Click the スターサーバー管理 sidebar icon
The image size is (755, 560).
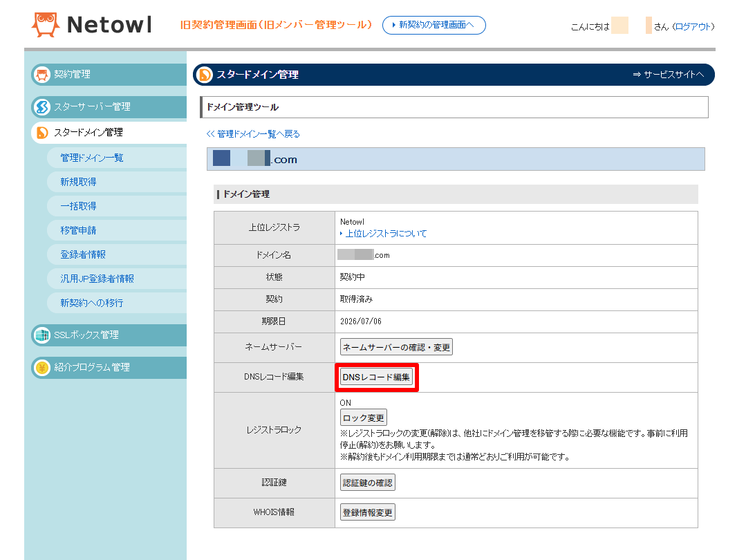pyautogui.click(x=42, y=107)
